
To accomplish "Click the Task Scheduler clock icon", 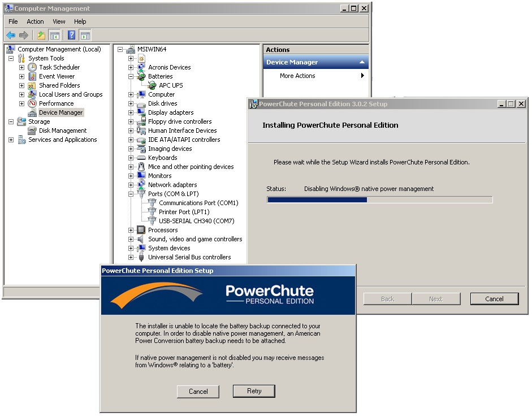I will coord(32,67).
